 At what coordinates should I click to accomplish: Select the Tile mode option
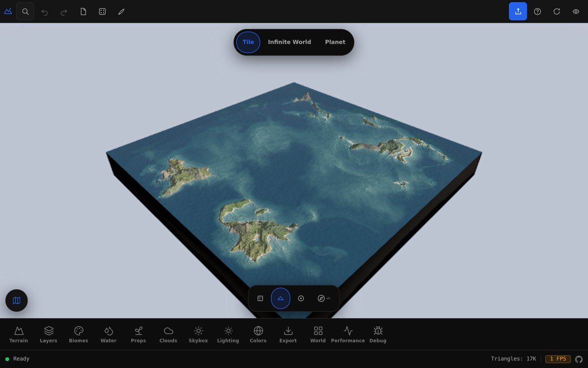click(x=248, y=42)
